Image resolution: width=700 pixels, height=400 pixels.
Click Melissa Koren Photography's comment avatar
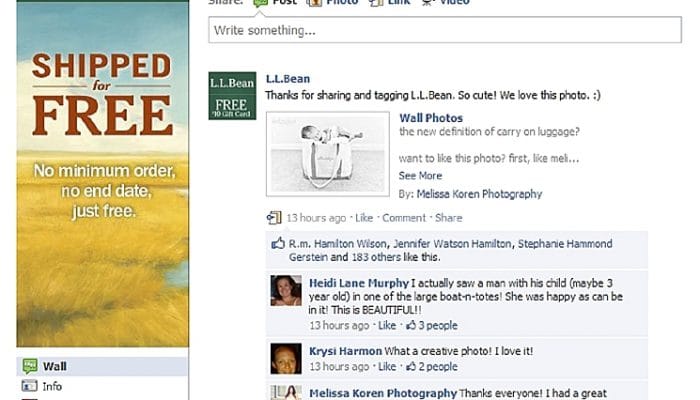[286, 392]
